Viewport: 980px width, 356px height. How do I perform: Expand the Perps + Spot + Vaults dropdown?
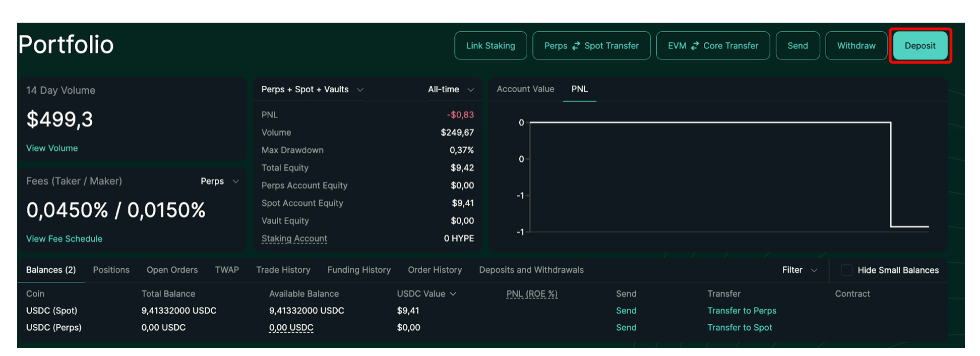point(360,90)
